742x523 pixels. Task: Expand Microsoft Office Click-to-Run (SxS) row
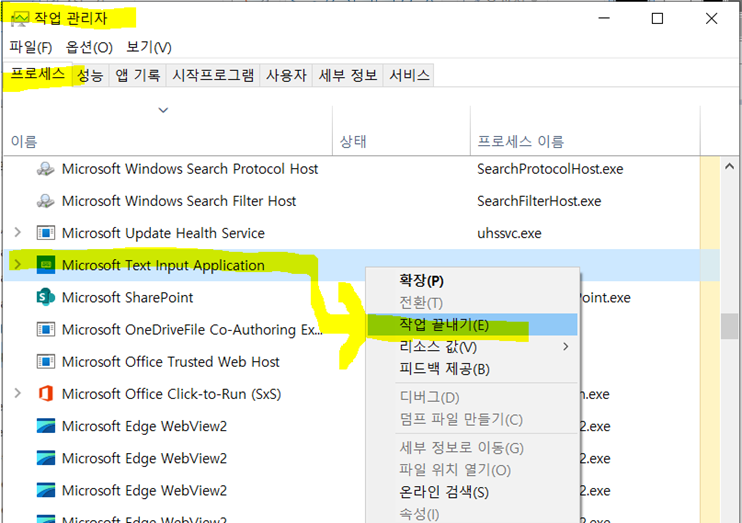click(x=18, y=393)
